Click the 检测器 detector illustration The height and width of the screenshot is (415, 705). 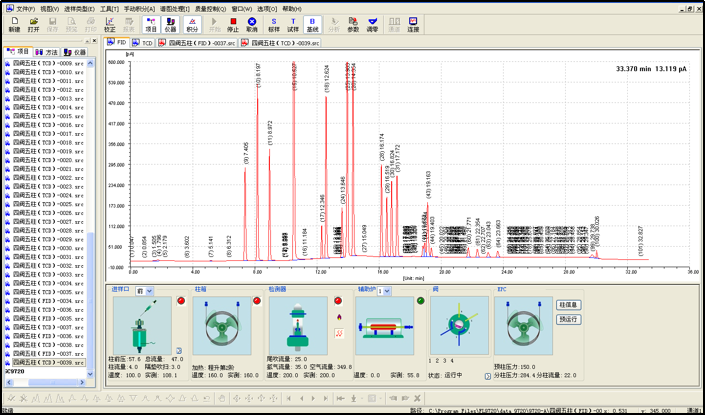(x=298, y=326)
